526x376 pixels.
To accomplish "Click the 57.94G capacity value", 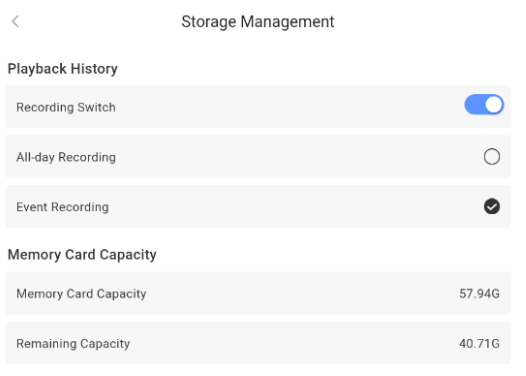I will (x=479, y=294).
